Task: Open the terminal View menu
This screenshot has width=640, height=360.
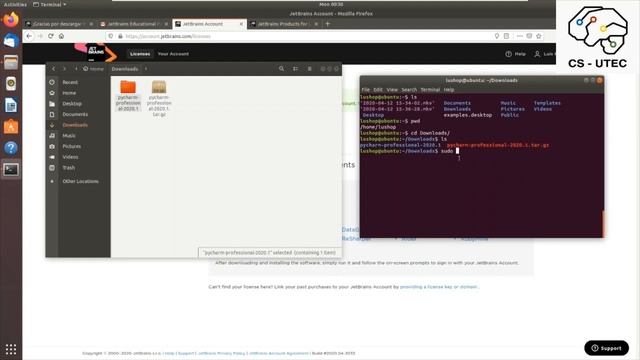Action: click(392, 89)
